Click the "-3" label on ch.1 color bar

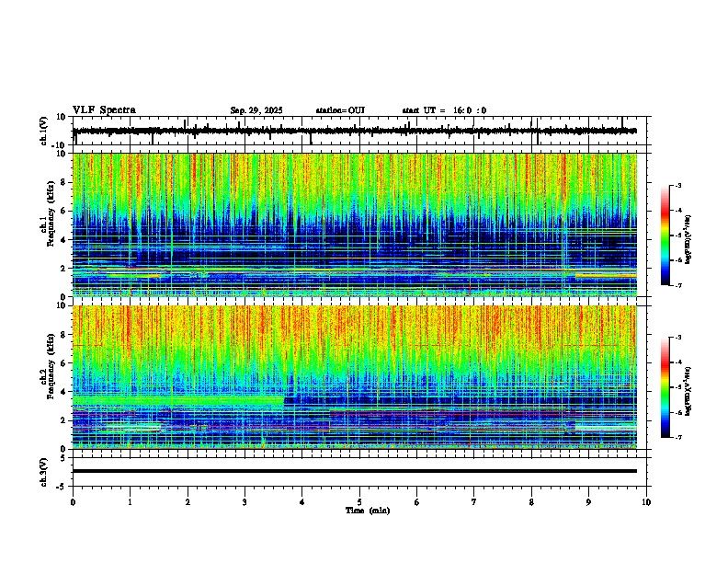pyautogui.click(x=678, y=186)
